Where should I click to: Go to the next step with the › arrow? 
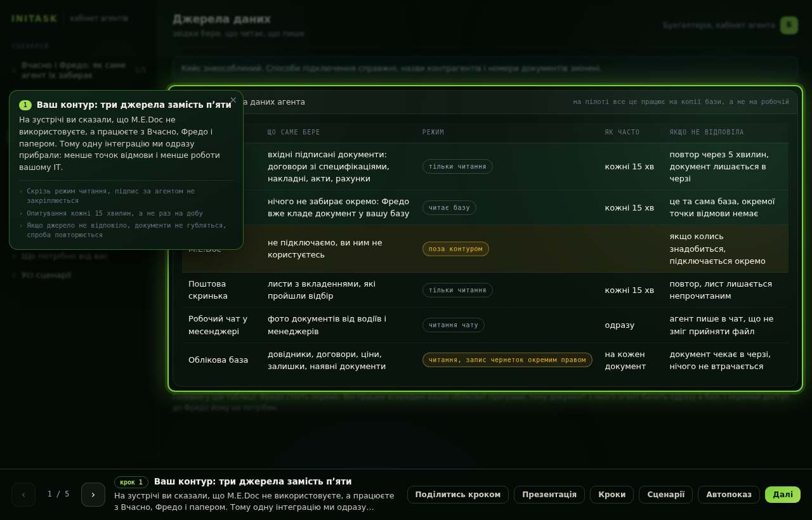pos(93,495)
